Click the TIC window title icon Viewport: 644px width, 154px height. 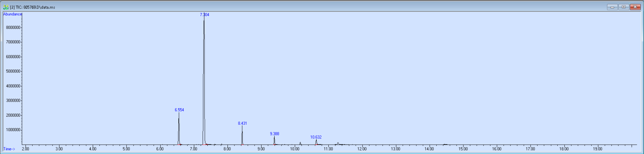coord(5,7)
